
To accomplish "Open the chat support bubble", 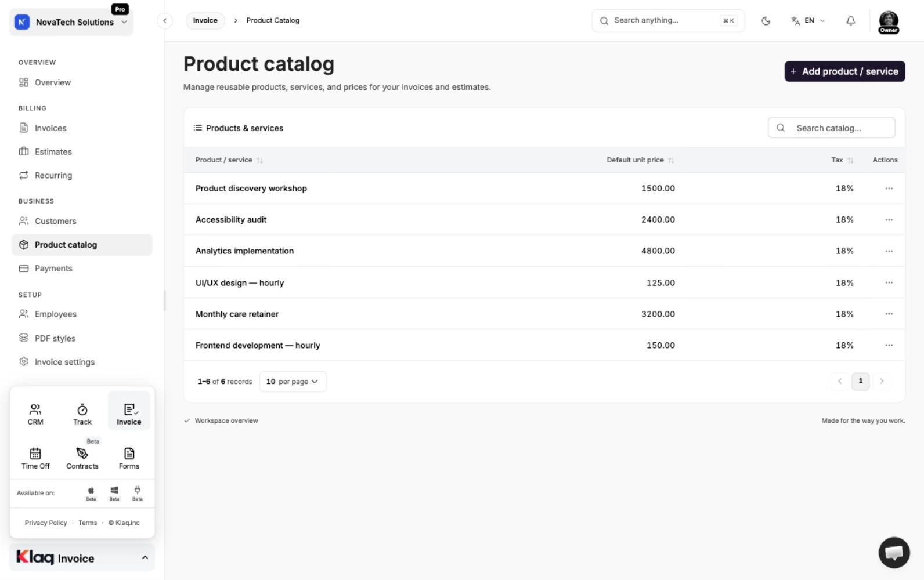I will point(894,553).
